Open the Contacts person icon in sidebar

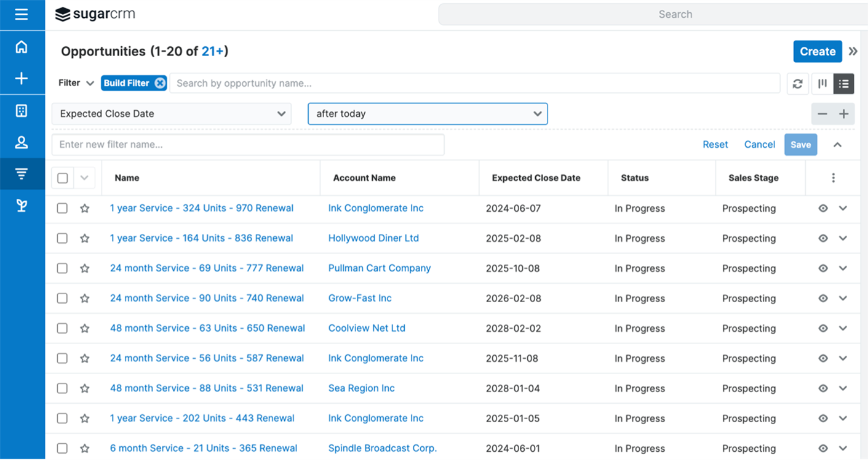click(22, 143)
